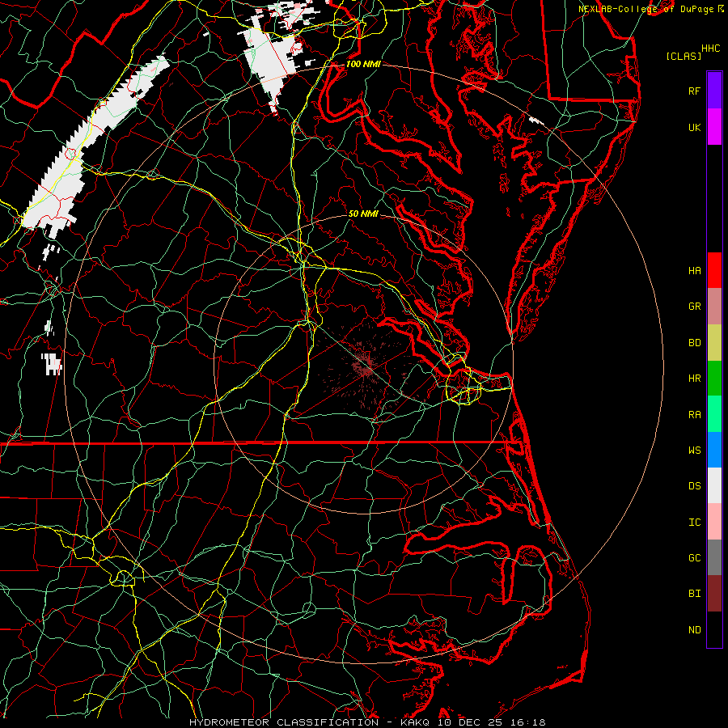Click the RA legend label
728x728 pixels.
point(695,414)
